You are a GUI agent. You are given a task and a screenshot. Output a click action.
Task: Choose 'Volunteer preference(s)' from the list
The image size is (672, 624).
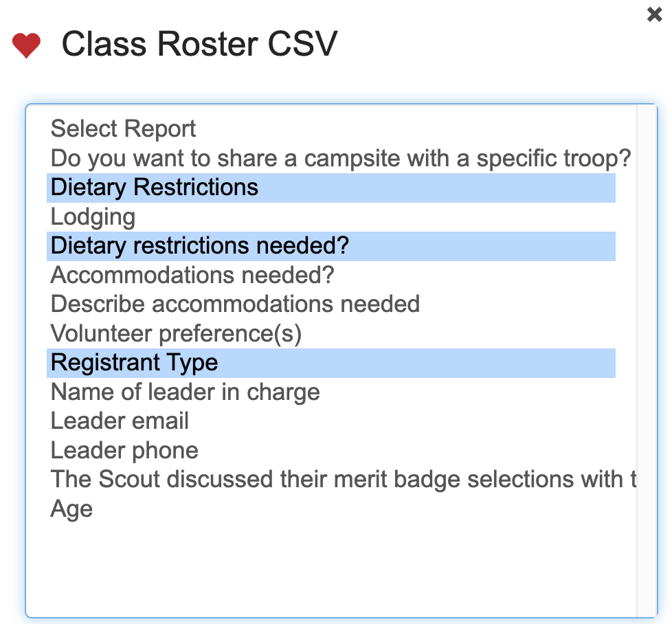point(176,333)
